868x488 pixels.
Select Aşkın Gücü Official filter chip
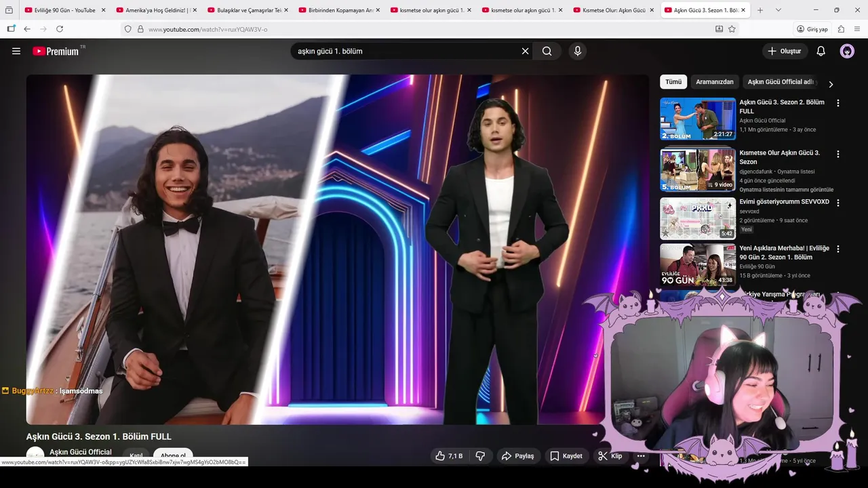coord(781,82)
